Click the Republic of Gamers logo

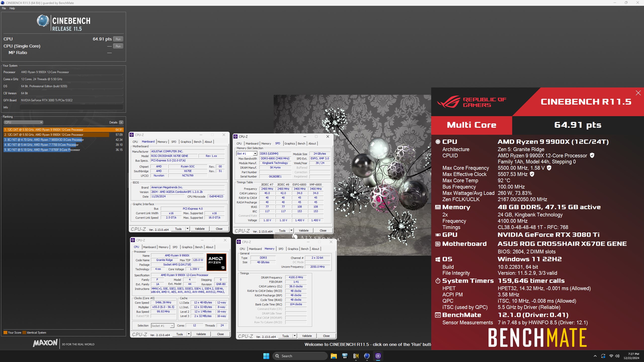471,102
